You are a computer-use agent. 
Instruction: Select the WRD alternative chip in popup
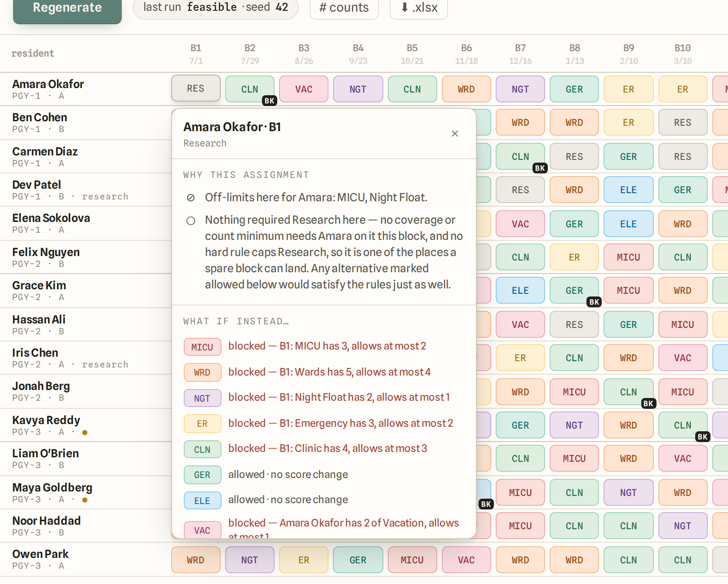[x=202, y=372]
